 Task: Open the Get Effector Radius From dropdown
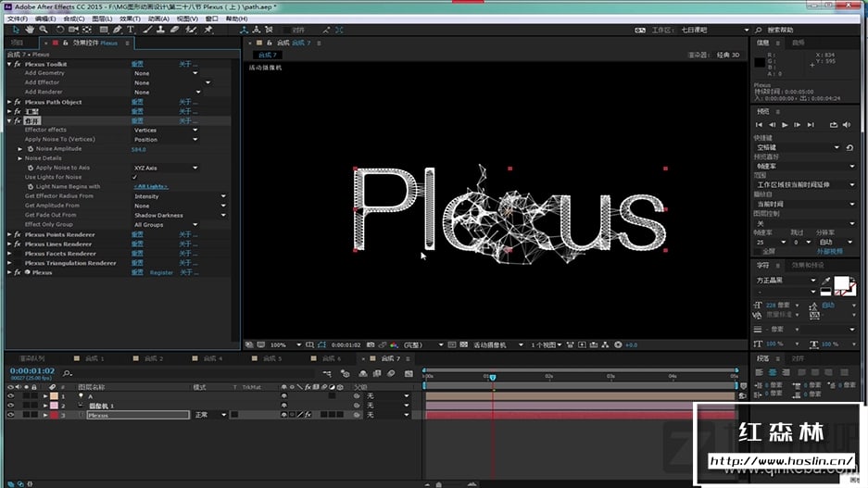[x=180, y=196]
